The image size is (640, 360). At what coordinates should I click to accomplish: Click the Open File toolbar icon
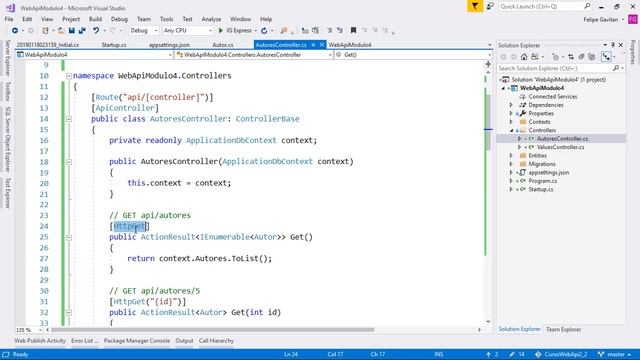(x=61, y=31)
